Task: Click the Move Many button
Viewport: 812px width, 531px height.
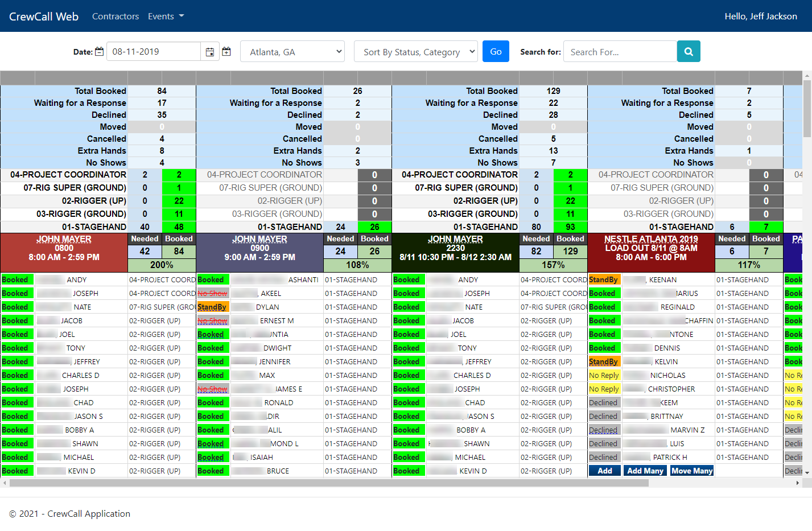Action: 691,471
